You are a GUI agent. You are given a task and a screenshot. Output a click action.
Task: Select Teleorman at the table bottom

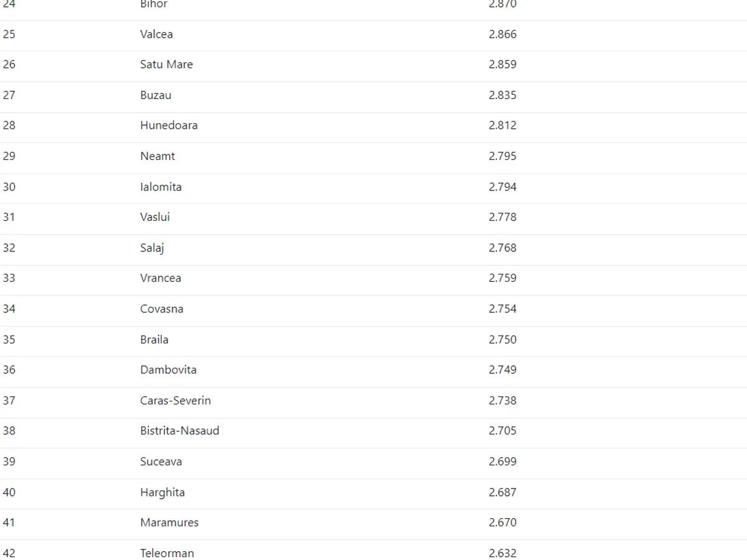point(167,553)
